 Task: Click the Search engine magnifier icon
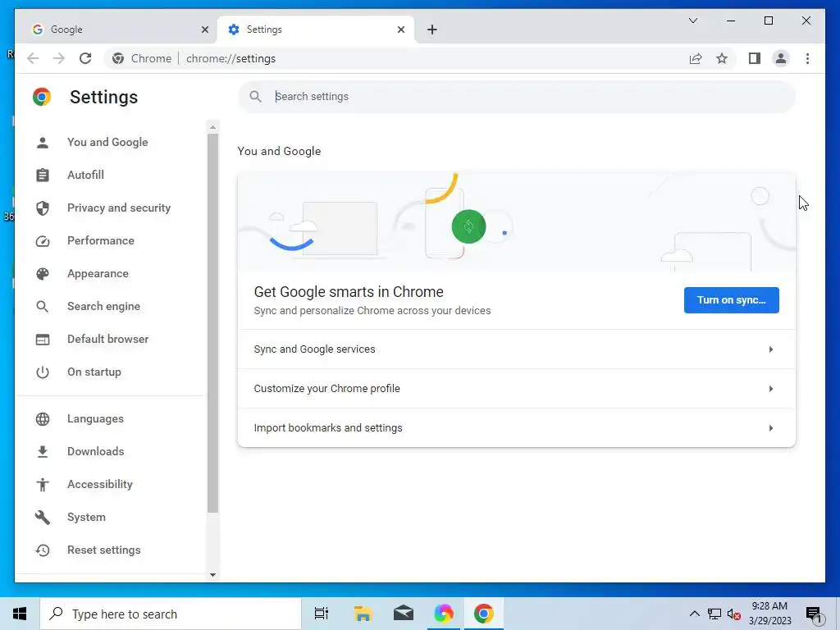coord(43,307)
